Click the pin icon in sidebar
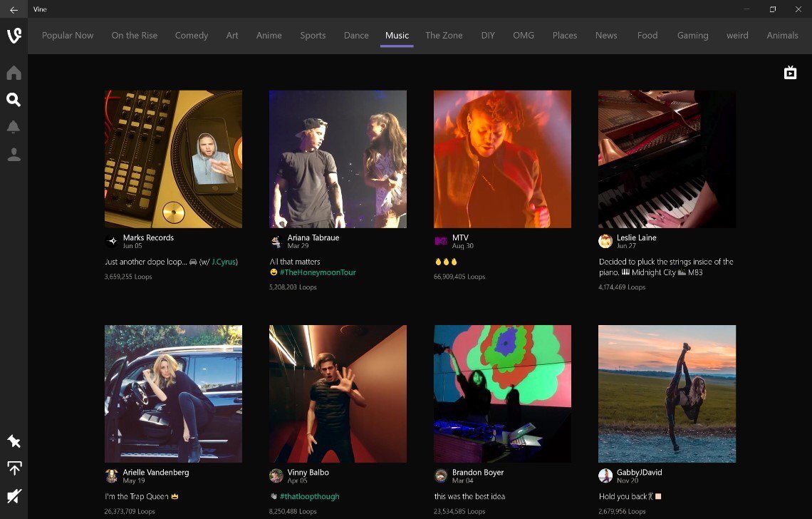812x519 pixels. tap(14, 442)
